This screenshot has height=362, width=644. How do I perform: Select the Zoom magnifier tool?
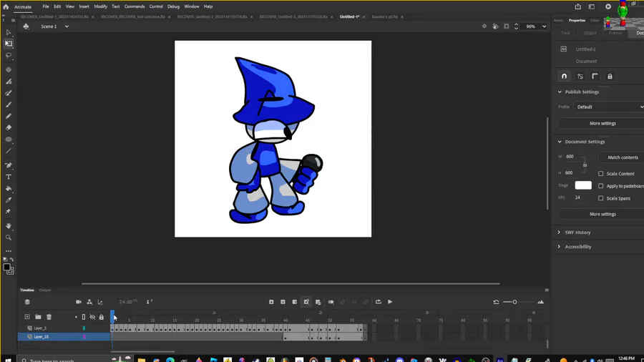pos(8,238)
